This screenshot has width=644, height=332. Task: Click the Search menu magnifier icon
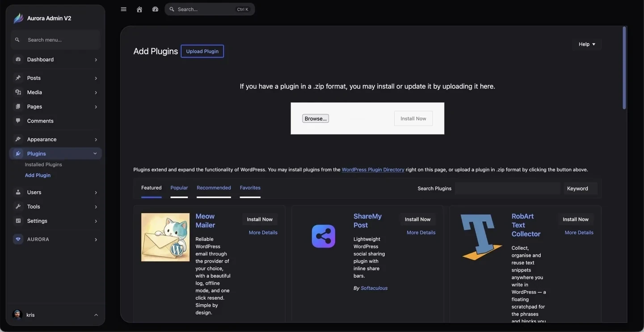(x=17, y=40)
